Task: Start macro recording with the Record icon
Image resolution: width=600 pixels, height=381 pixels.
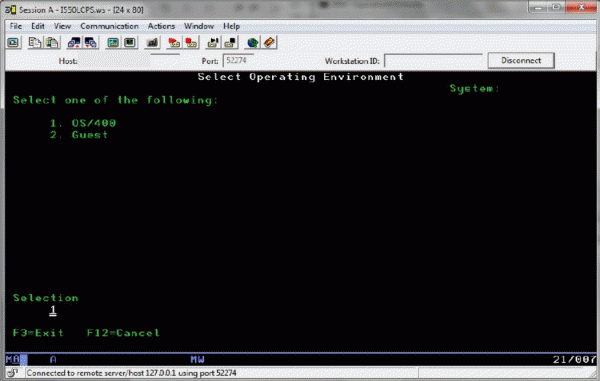Action: point(174,42)
